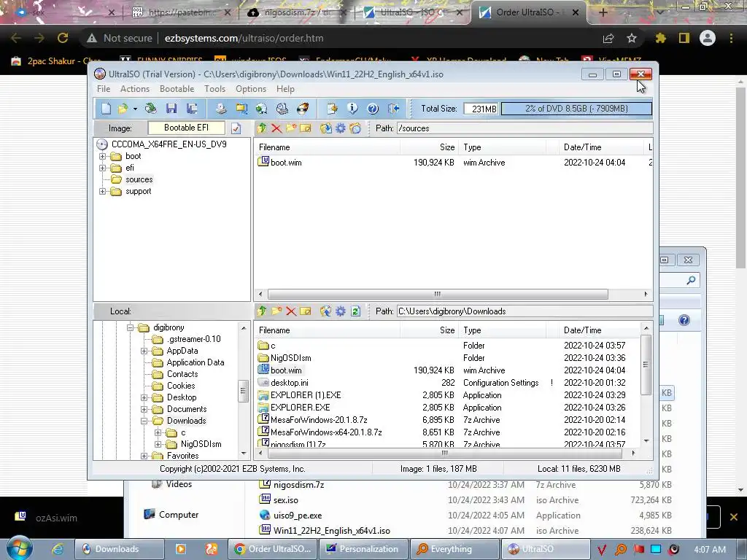Select boot.wim in the image file list
The image size is (747, 560).
[x=286, y=163]
